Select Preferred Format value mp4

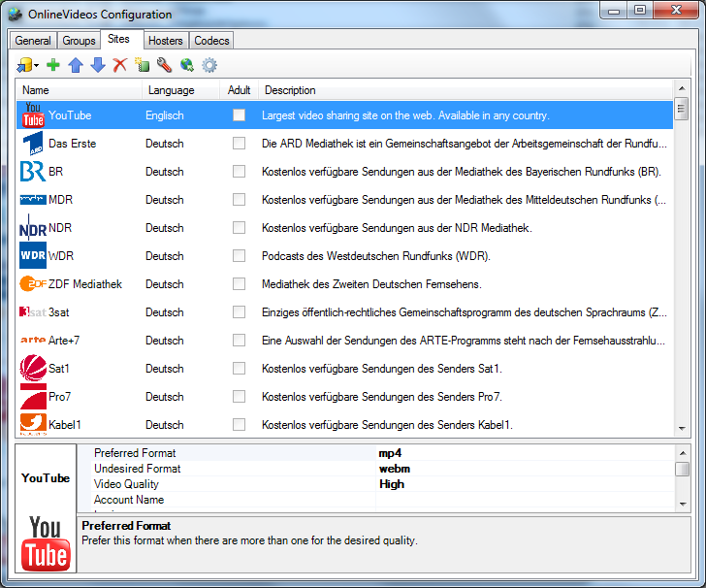click(x=526, y=453)
